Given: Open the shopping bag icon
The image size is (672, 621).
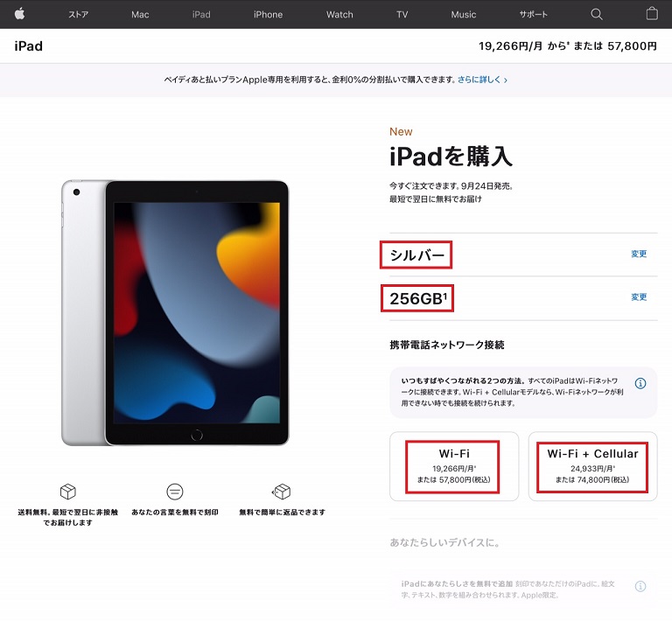Looking at the screenshot, I should pyautogui.click(x=652, y=14).
